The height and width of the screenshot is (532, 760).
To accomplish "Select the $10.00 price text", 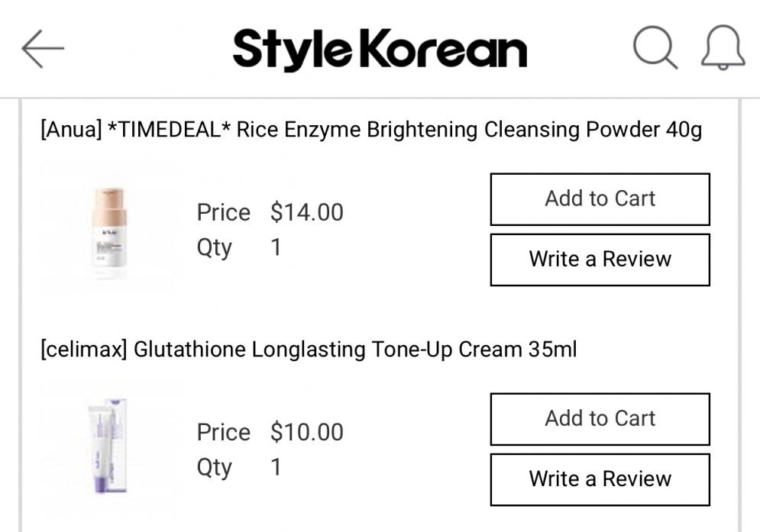I will pyautogui.click(x=307, y=432).
